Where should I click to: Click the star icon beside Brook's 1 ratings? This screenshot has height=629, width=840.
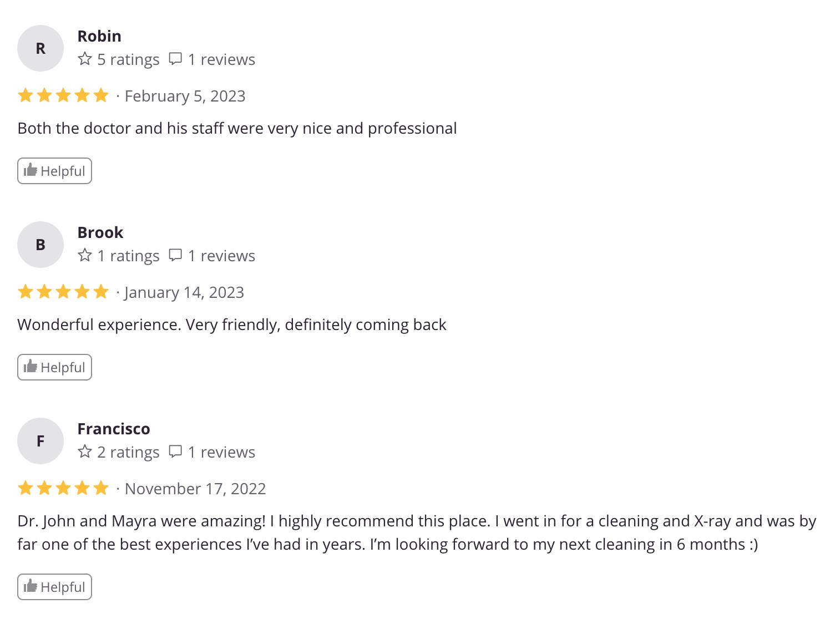(x=85, y=255)
